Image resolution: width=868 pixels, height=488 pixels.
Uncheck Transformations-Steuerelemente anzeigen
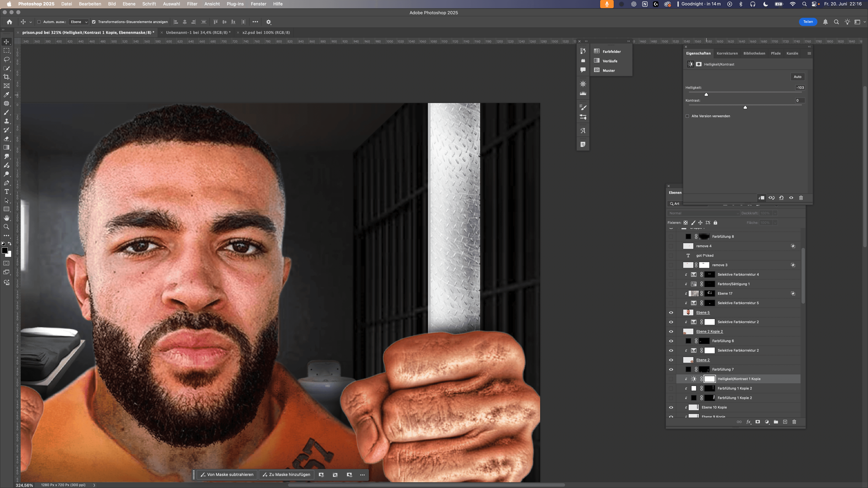94,22
